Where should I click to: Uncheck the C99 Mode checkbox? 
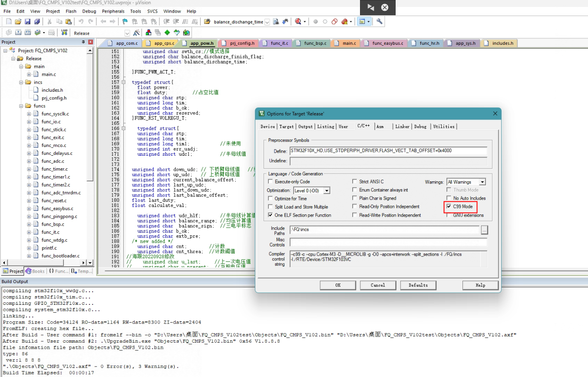(x=449, y=207)
